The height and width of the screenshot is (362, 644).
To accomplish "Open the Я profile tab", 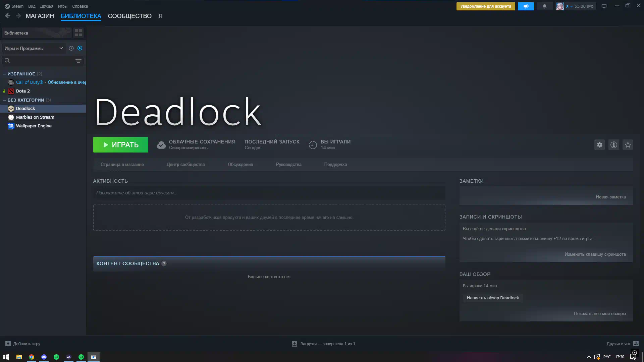I will pos(160,16).
